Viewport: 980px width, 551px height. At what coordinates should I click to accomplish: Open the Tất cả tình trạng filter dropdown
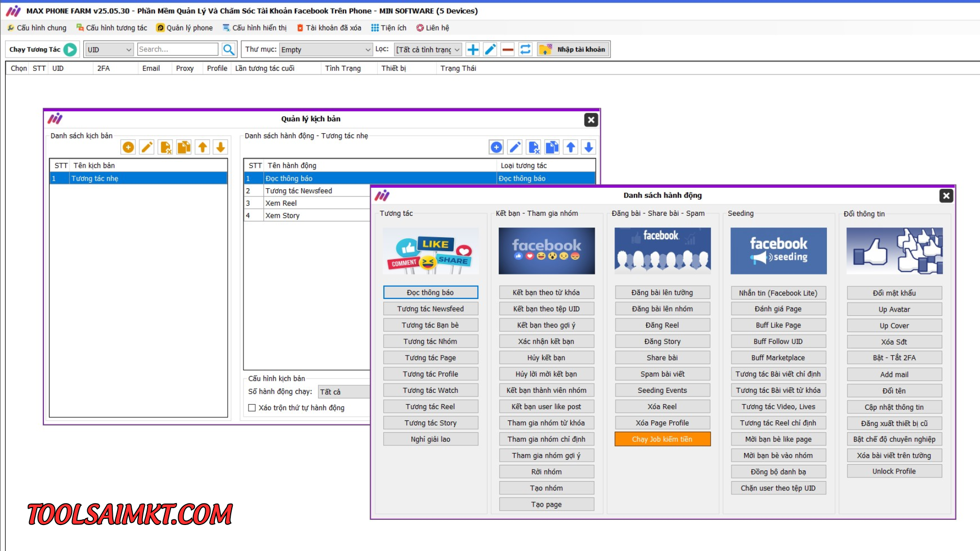pyautogui.click(x=428, y=49)
